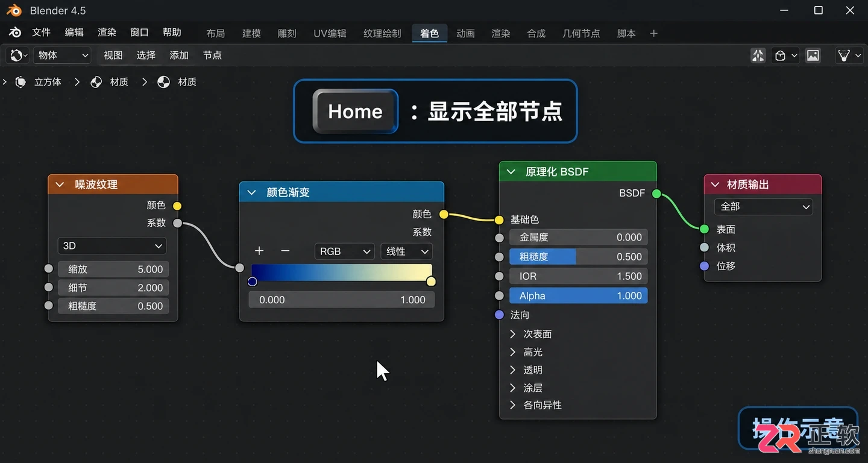Image resolution: width=868 pixels, height=463 pixels.
Task: Click the 缩放 input socket
Action: [x=49, y=269]
